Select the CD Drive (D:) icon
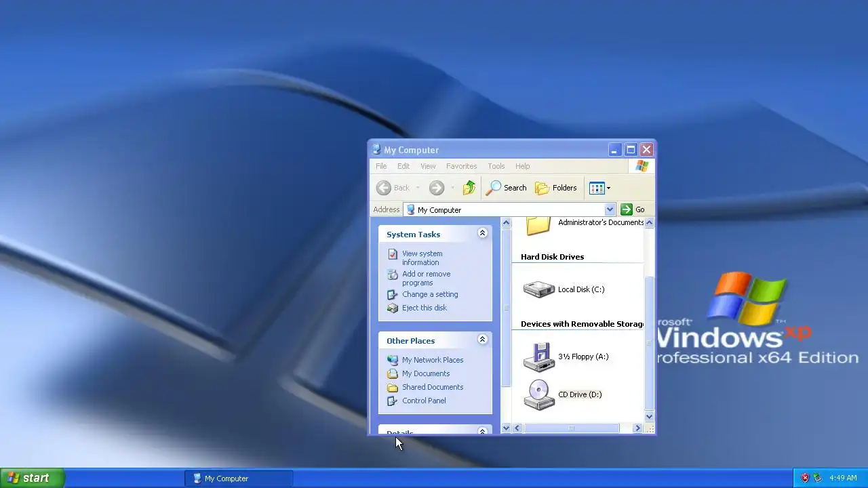Image resolution: width=868 pixels, height=488 pixels. tap(539, 395)
